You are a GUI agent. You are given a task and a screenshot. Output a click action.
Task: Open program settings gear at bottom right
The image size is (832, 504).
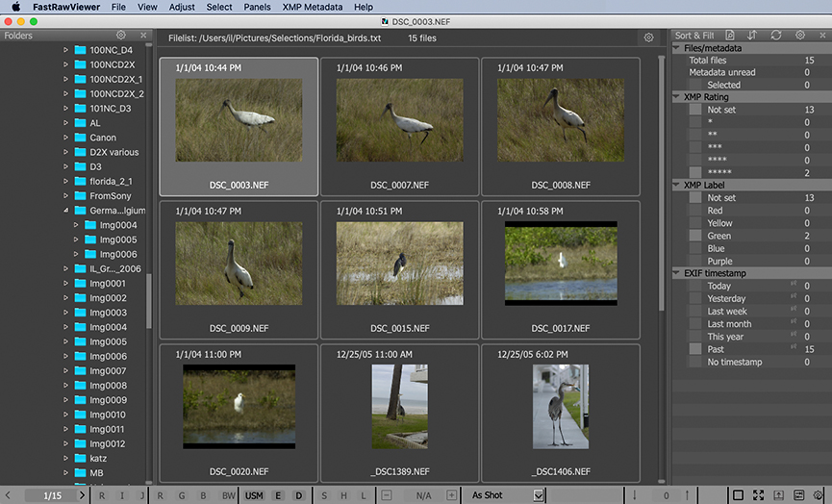[818, 495]
